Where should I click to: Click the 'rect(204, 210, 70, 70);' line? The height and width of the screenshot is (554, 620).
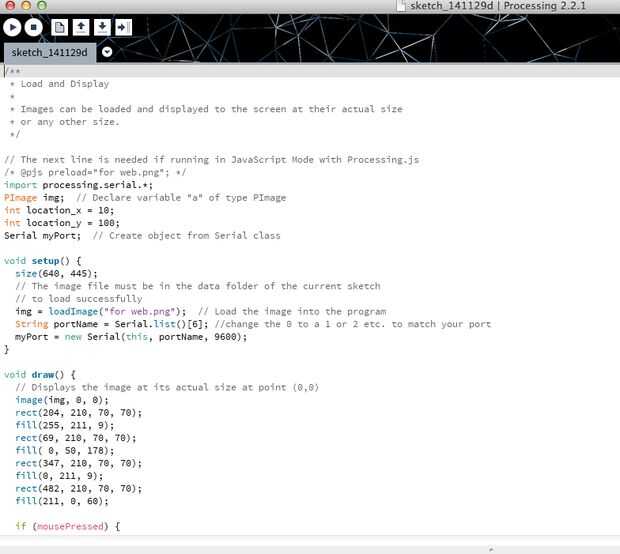click(x=78, y=413)
